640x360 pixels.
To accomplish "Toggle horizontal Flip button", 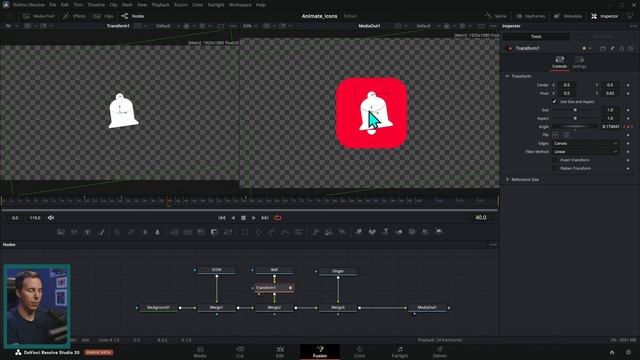I will tap(556, 135).
